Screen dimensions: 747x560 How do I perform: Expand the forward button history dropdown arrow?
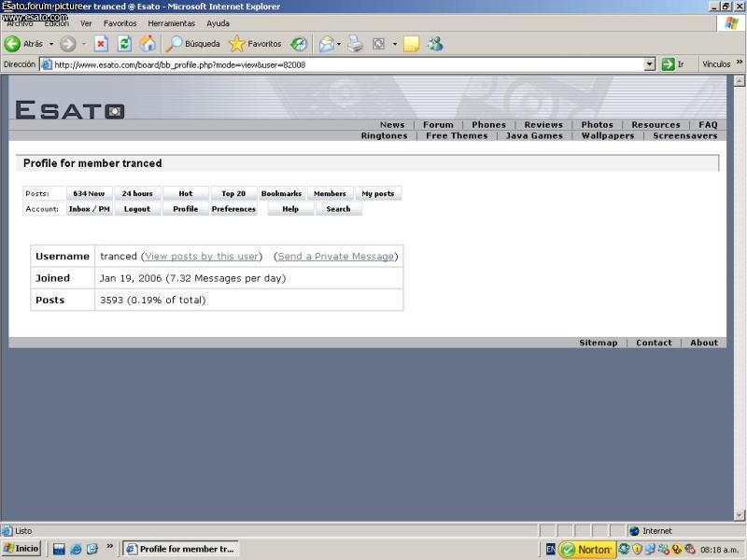pos(84,44)
